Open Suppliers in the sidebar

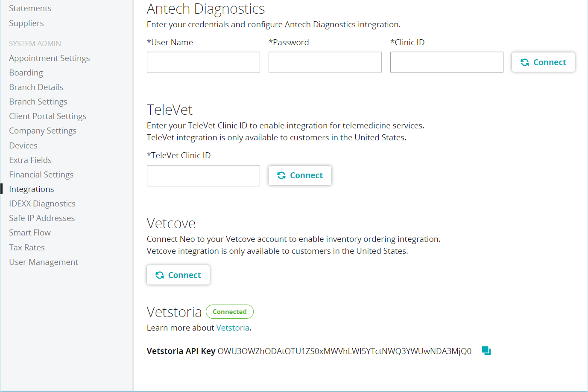point(26,23)
